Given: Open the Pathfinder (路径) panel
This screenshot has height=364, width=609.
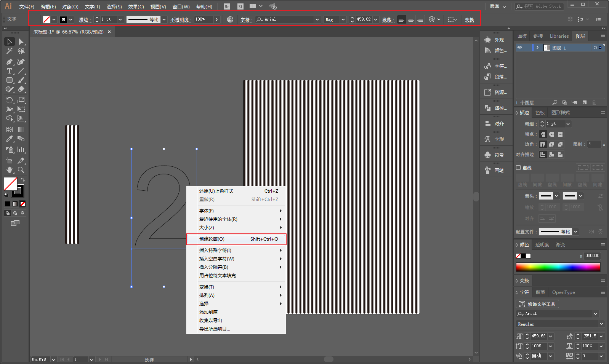Looking at the screenshot, I should (495, 108).
